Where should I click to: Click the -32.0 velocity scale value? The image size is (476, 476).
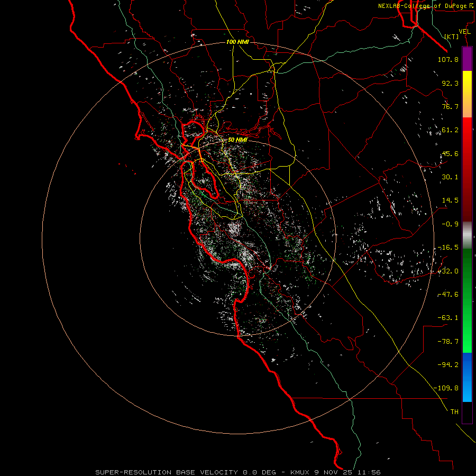(x=448, y=271)
